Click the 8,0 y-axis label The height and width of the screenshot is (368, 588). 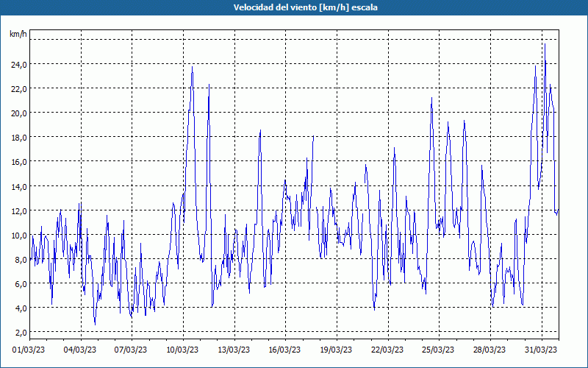[21, 260]
